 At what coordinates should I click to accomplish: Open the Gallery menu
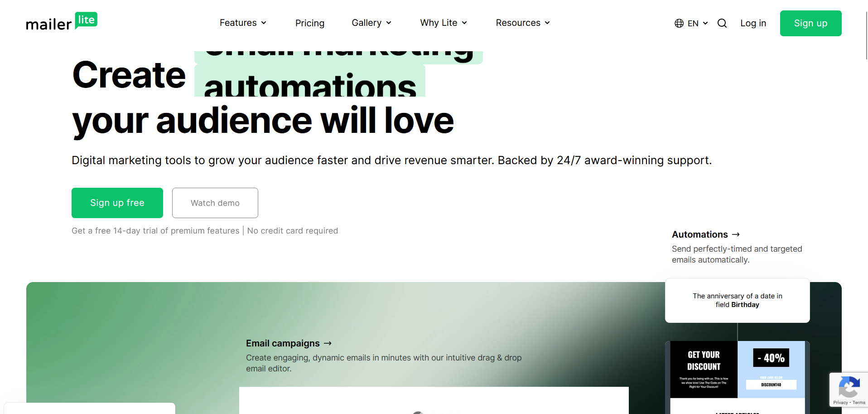pyautogui.click(x=371, y=23)
